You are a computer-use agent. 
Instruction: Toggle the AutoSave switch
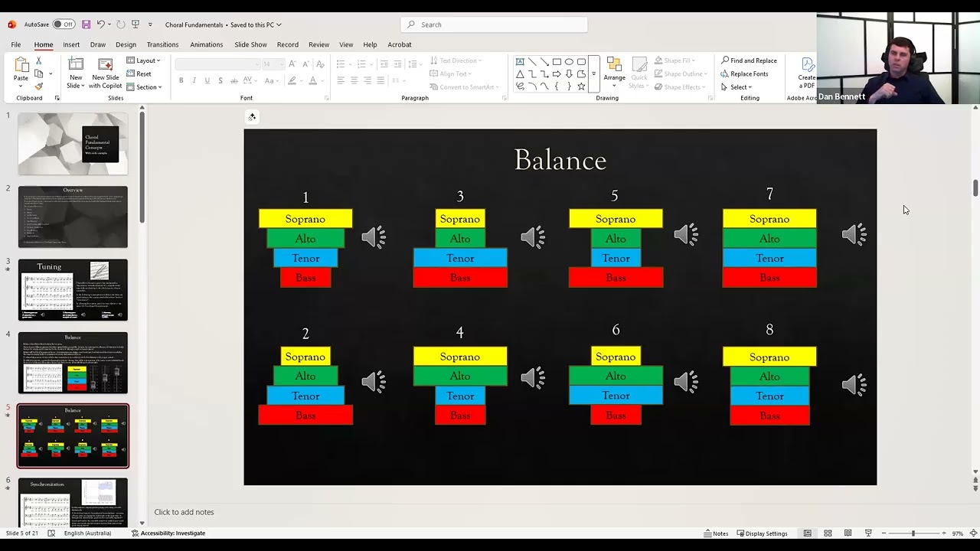[x=64, y=24]
